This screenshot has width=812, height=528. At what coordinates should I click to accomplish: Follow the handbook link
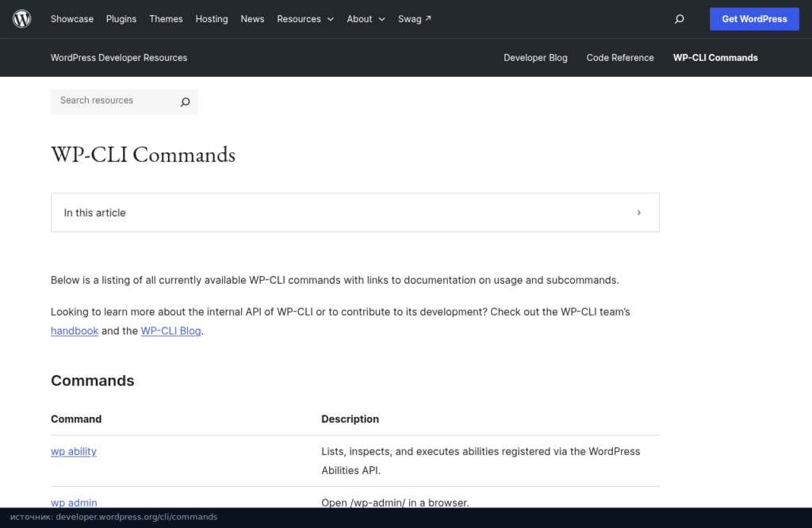click(75, 331)
